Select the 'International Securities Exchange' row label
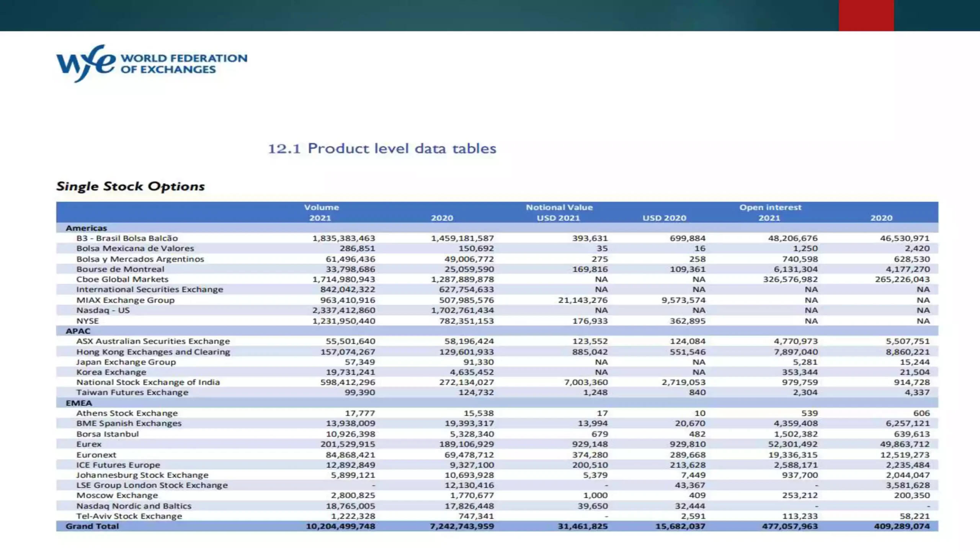The image size is (980, 551). point(150,290)
